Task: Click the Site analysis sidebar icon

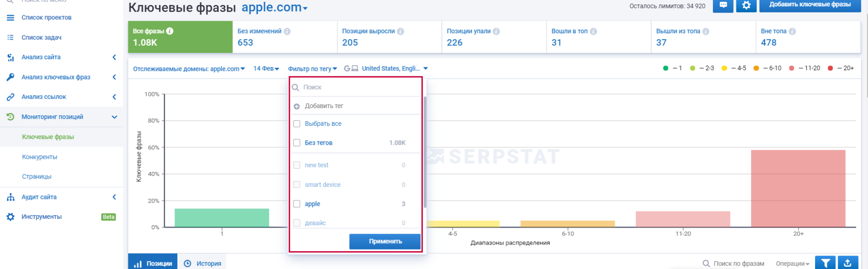Action: click(x=10, y=57)
